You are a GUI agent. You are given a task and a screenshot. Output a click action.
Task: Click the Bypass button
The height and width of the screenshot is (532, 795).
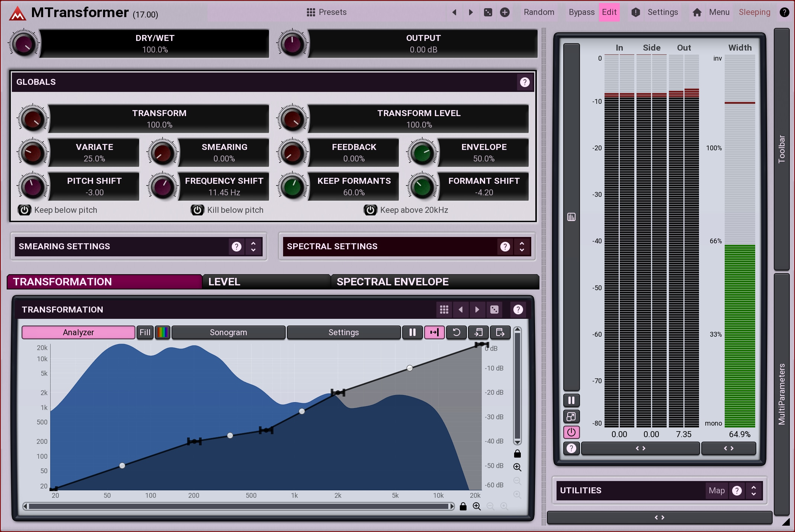[581, 12]
